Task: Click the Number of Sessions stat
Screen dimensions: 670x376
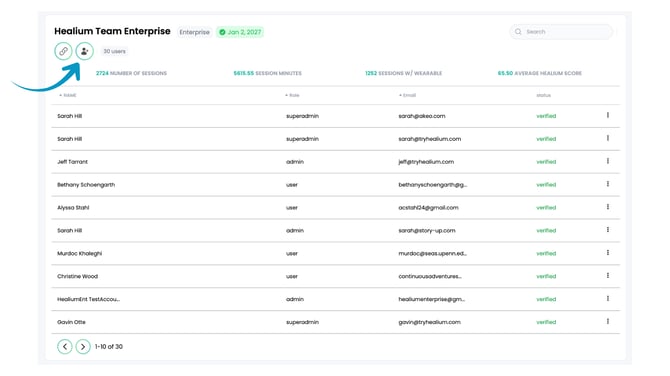Action: tap(131, 73)
